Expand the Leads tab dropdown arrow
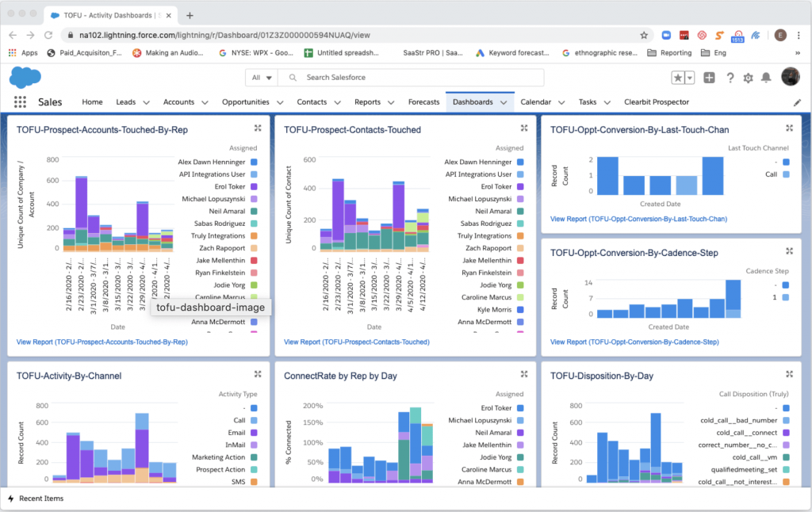The height and width of the screenshot is (512, 812). point(146,102)
